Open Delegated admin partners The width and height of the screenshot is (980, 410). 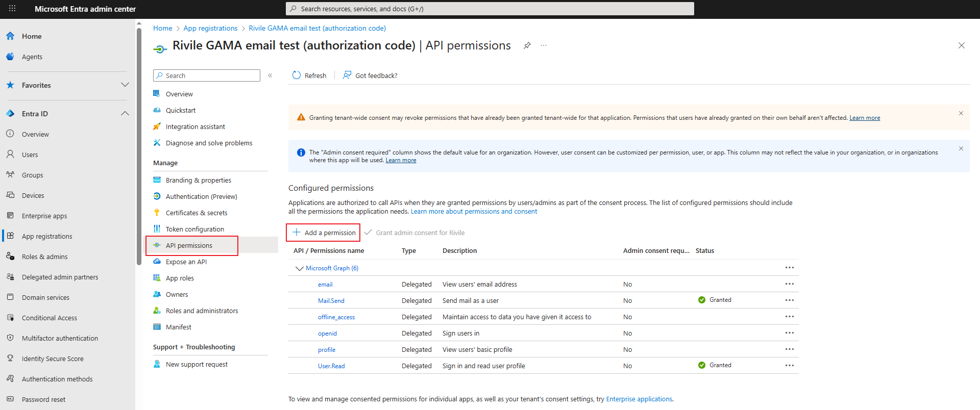(x=60, y=277)
